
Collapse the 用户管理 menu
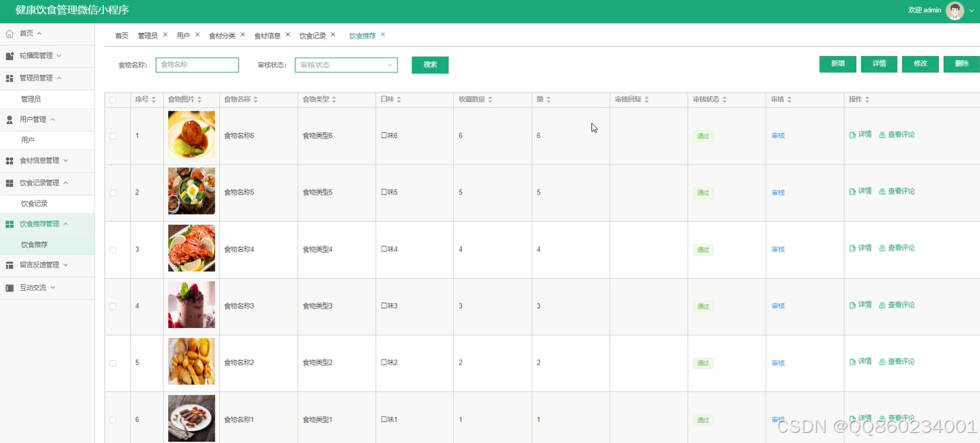pos(53,120)
